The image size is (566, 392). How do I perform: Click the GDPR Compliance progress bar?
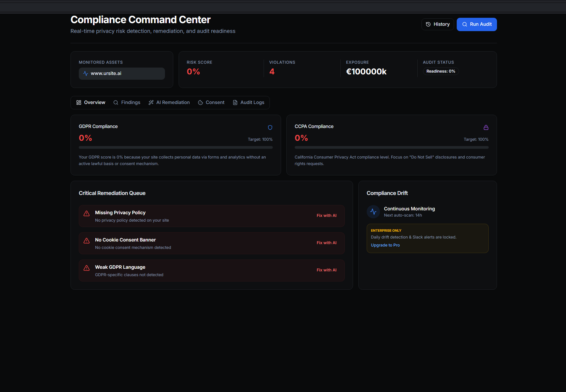(x=176, y=147)
